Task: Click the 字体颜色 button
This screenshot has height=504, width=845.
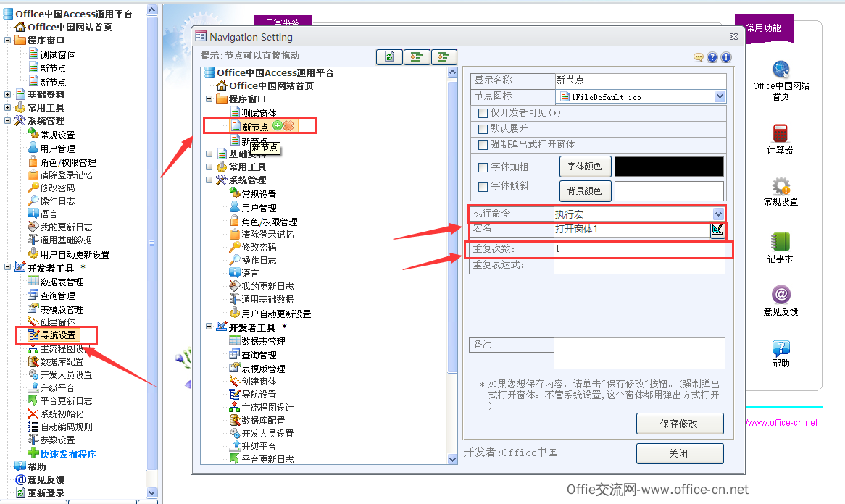Action: pos(585,167)
